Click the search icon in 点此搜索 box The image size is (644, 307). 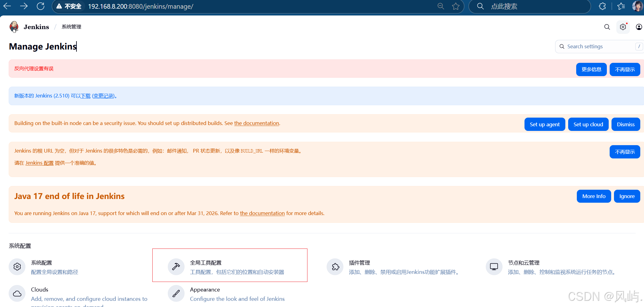(480, 6)
